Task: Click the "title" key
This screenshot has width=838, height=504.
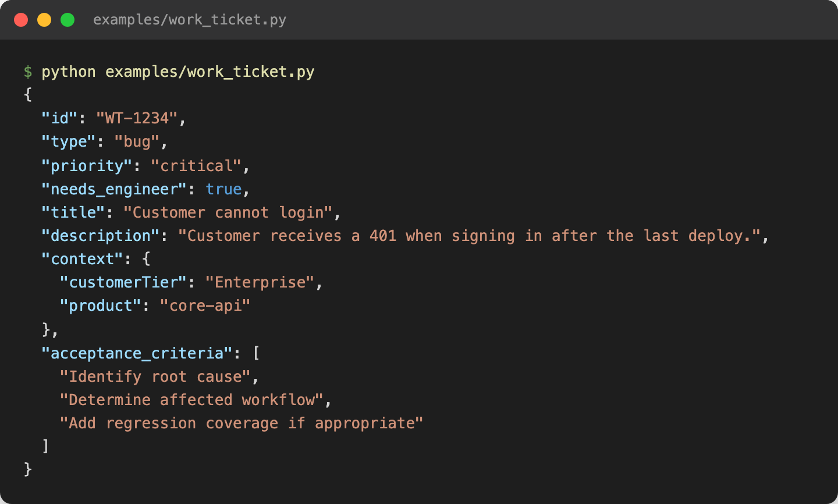Action: (73, 212)
